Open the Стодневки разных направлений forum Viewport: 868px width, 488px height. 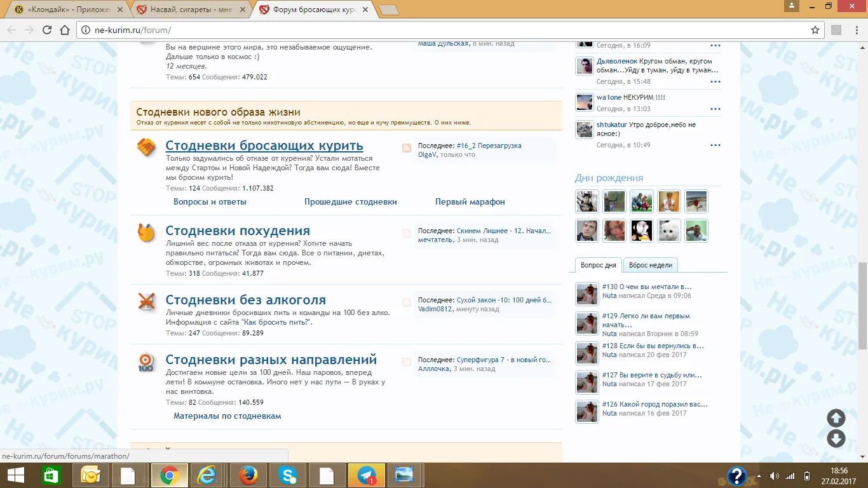coord(271,360)
